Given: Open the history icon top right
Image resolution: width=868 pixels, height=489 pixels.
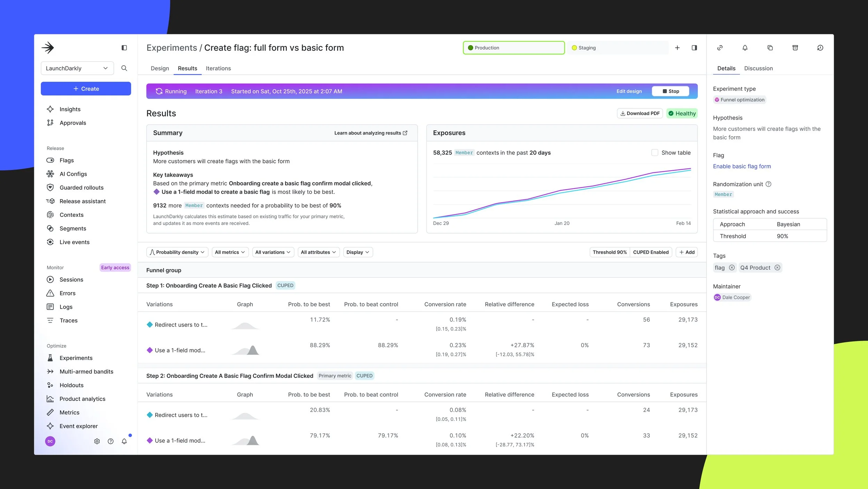Looking at the screenshot, I should [820, 48].
